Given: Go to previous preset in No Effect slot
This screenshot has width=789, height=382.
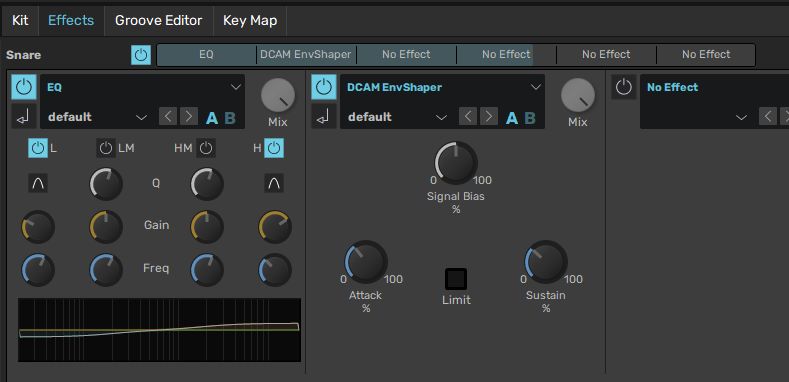Looking at the screenshot, I should tap(768, 116).
